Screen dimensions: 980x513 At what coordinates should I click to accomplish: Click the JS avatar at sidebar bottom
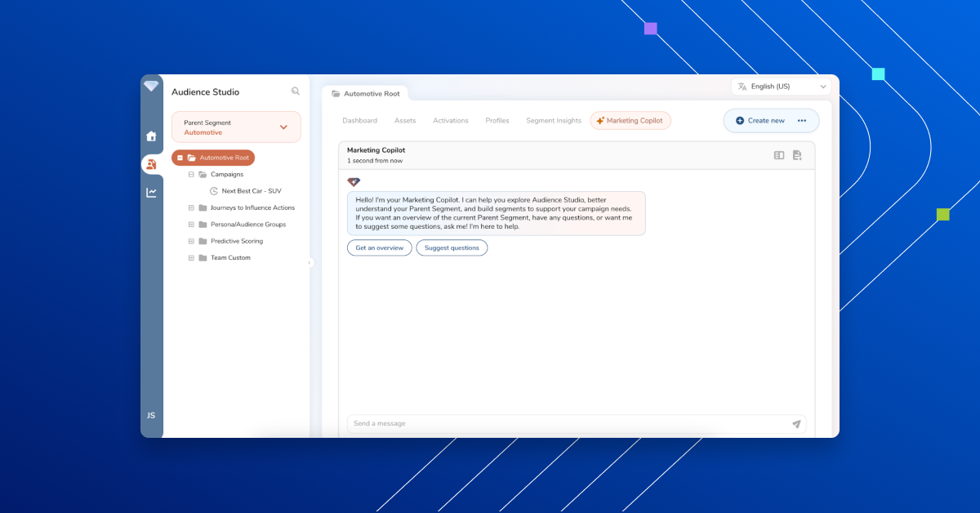150,415
